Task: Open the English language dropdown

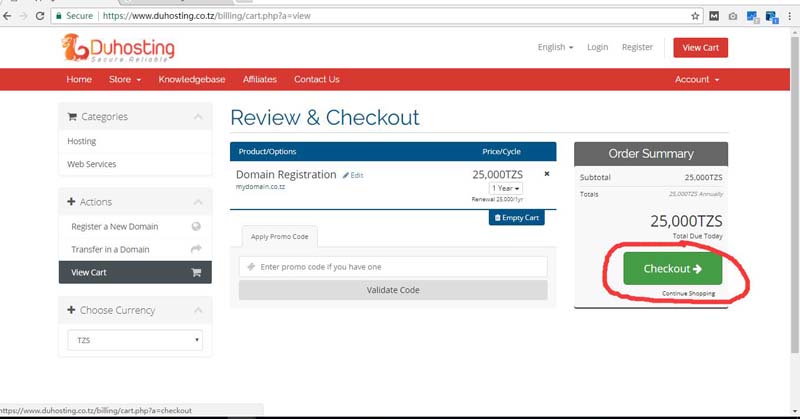Action: coord(556,47)
